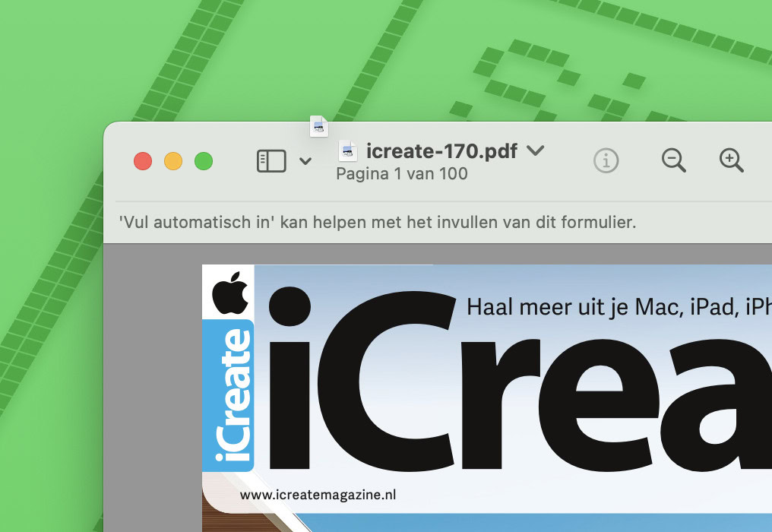
Task: Click the zoom in magnifier icon
Action: (732, 160)
